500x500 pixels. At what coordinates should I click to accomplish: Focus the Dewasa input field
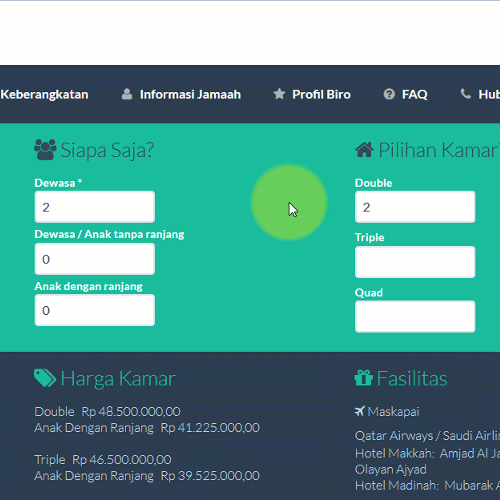pos(95,207)
